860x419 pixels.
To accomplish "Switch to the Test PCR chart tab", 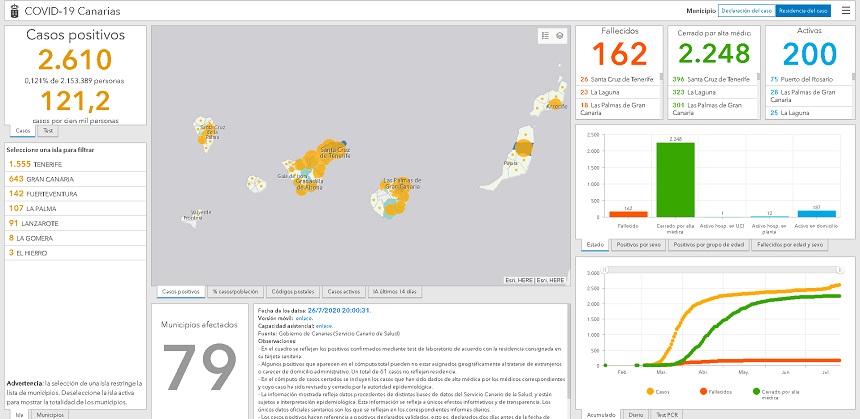I will tap(665, 413).
